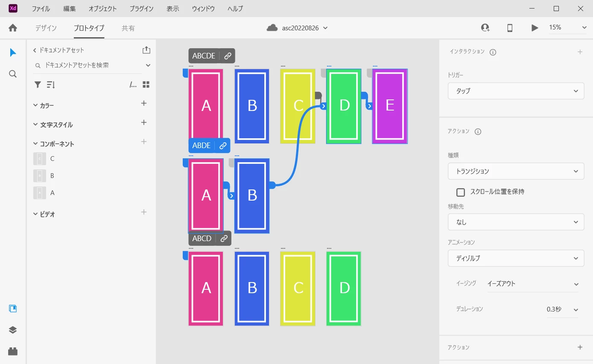The image size is (593, 364).
Task: Click the search magnifier in assets field
Action: point(38,66)
